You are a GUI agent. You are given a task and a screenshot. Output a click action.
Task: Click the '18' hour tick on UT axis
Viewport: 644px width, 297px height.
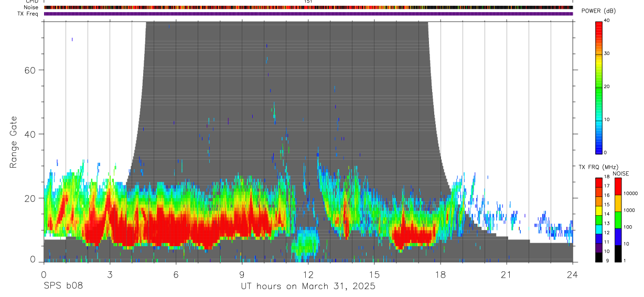440,274
